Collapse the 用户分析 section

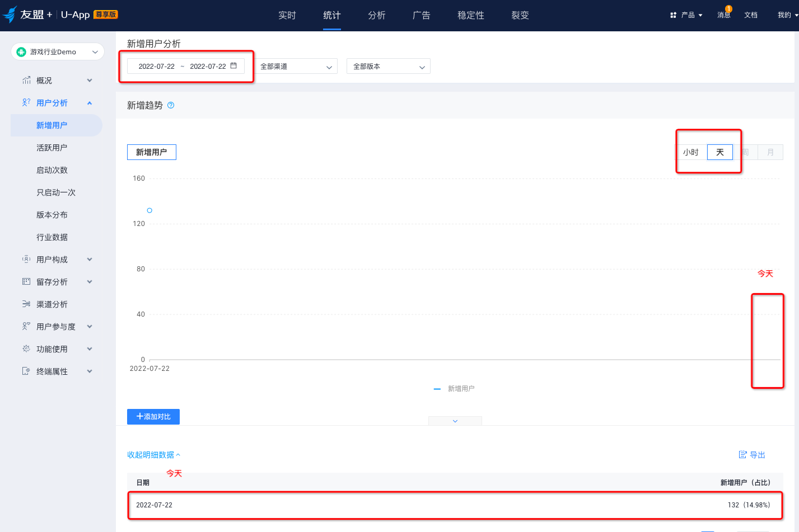click(90, 103)
